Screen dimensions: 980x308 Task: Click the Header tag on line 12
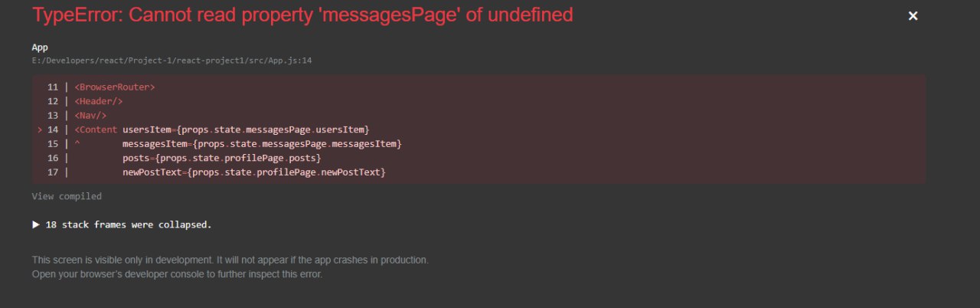[x=99, y=101]
